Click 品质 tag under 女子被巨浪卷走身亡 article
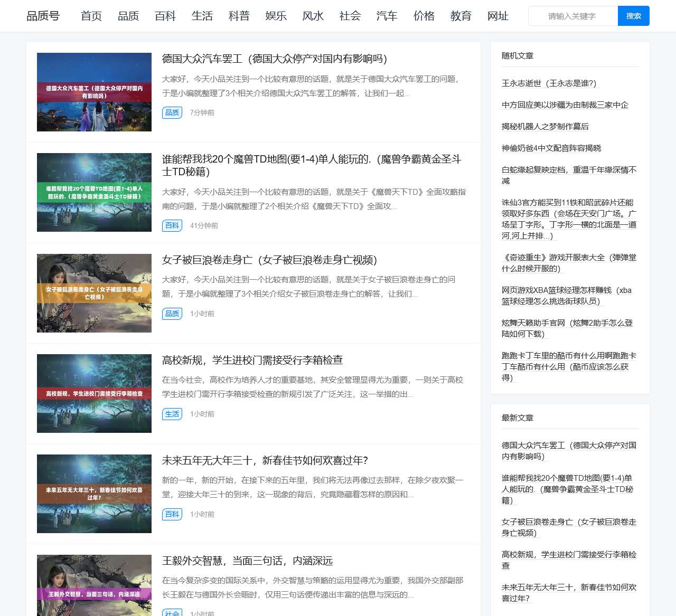Screen dimensions: 676x616 pyautogui.click(x=172, y=314)
